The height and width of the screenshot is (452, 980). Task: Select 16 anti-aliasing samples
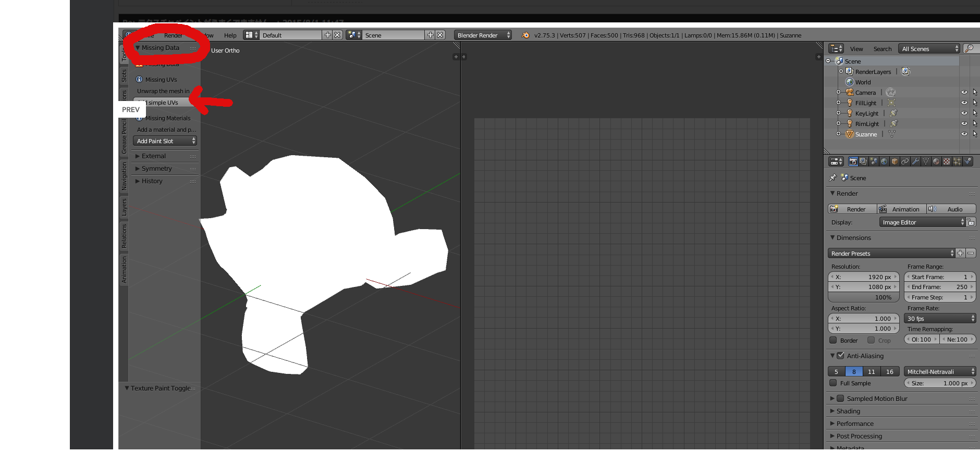pyautogui.click(x=890, y=371)
